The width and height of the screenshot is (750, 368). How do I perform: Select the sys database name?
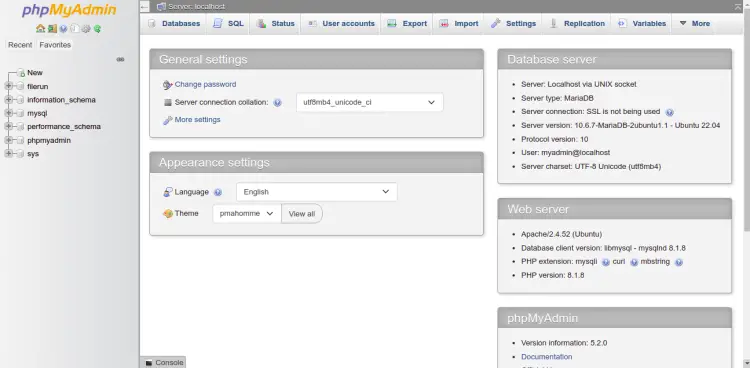click(x=33, y=154)
